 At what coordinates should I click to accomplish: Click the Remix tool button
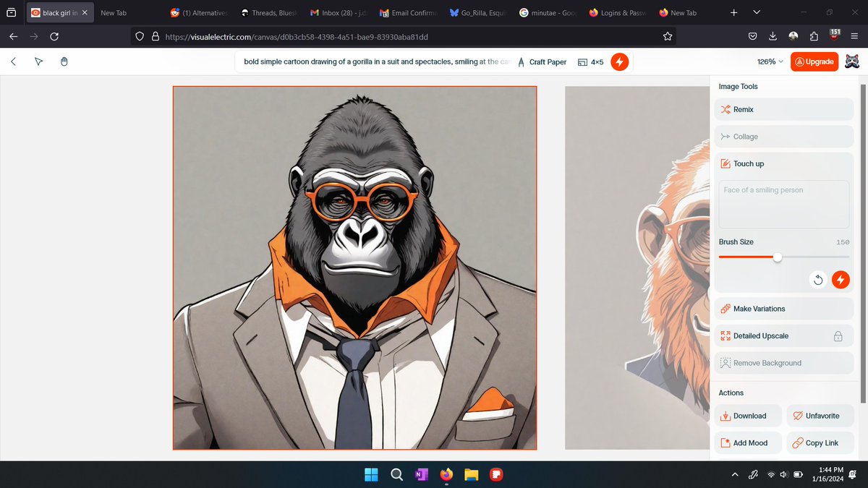pyautogui.click(x=784, y=110)
